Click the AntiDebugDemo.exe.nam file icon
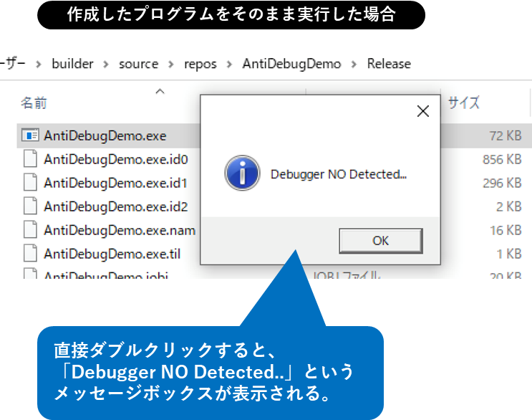Screen dimensions: 532x420 coord(30,230)
